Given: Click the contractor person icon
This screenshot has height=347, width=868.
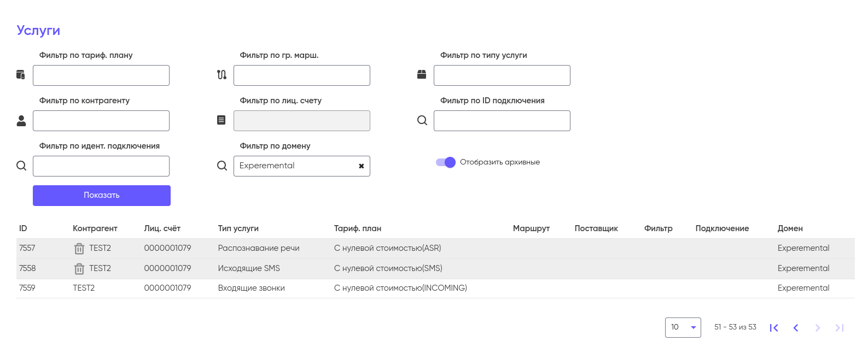Looking at the screenshot, I should [21, 121].
